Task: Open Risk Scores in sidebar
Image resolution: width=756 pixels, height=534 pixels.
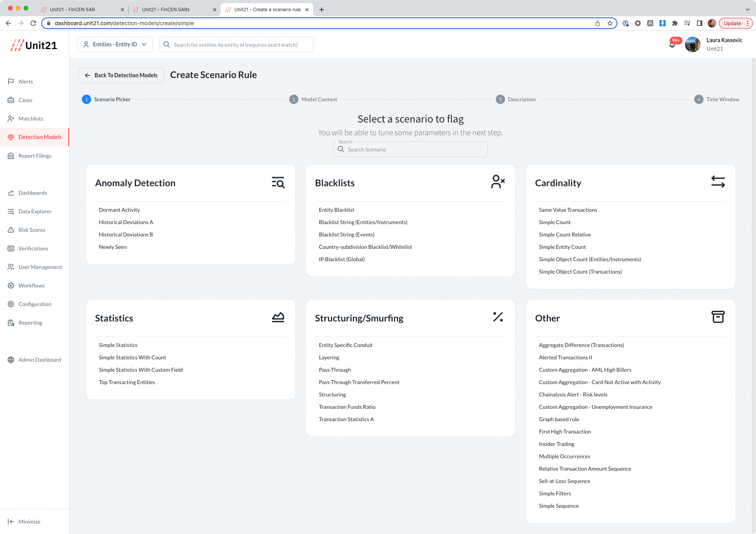Action: point(32,230)
